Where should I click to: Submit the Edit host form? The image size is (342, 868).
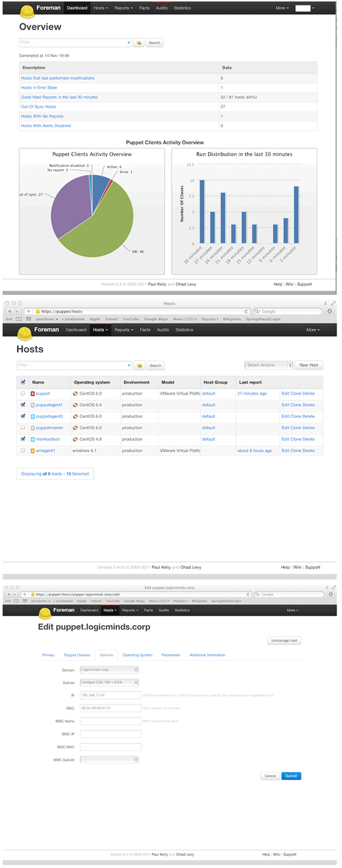[291, 776]
